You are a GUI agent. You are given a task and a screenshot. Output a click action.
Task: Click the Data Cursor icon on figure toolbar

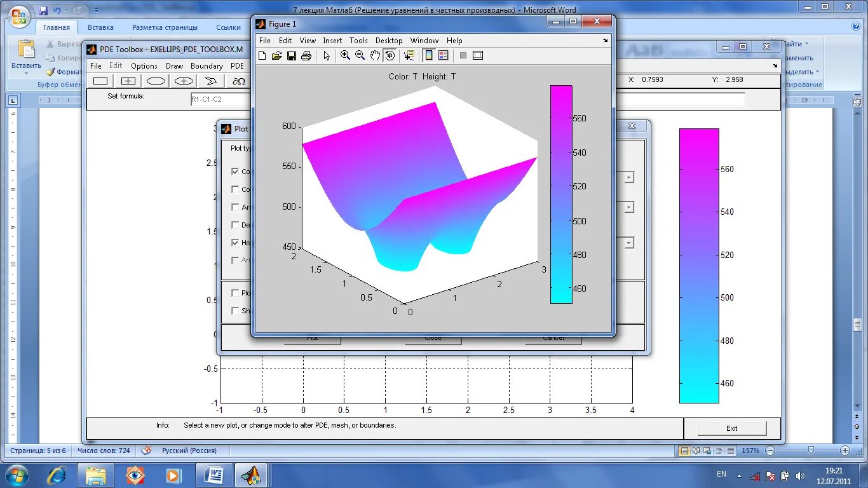[x=408, y=55]
